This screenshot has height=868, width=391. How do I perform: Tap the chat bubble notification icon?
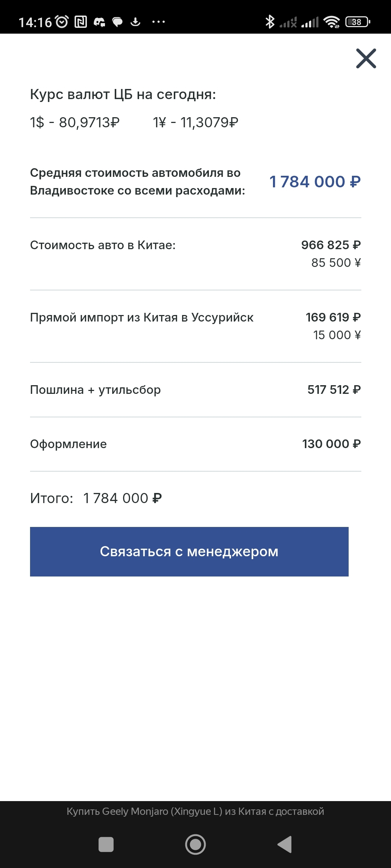tap(117, 22)
